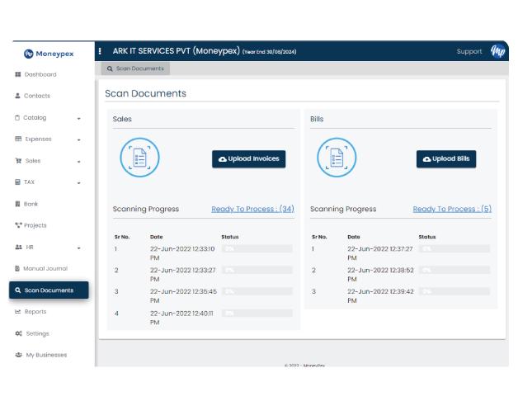
Task: Open Manual Journal from sidebar
Action: 45,268
